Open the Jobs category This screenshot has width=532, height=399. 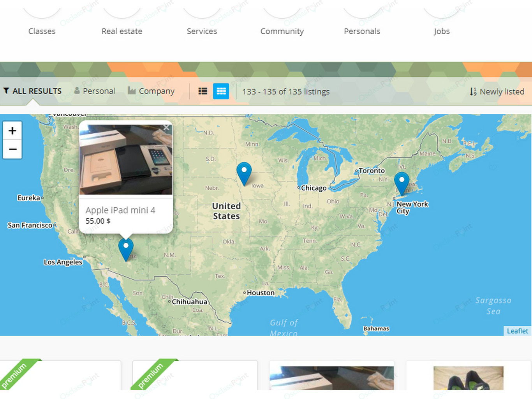pyautogui.click(x=442, y=31)
